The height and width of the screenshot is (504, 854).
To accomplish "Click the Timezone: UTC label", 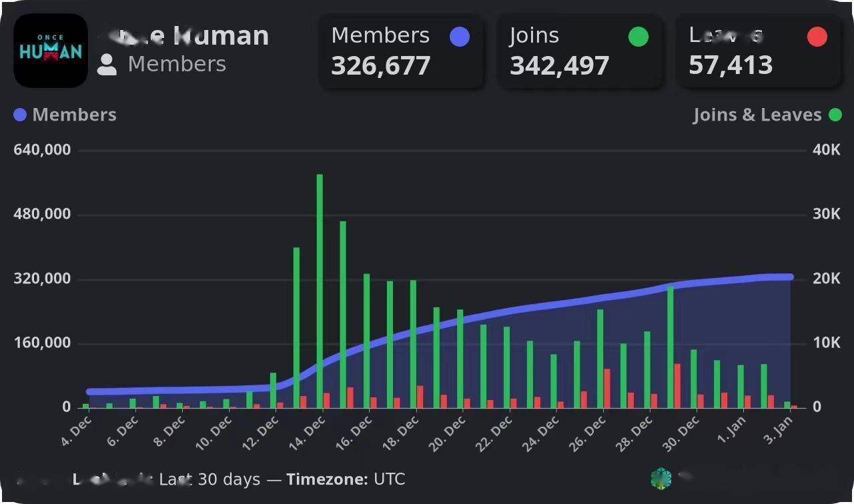I will (346, 479).
